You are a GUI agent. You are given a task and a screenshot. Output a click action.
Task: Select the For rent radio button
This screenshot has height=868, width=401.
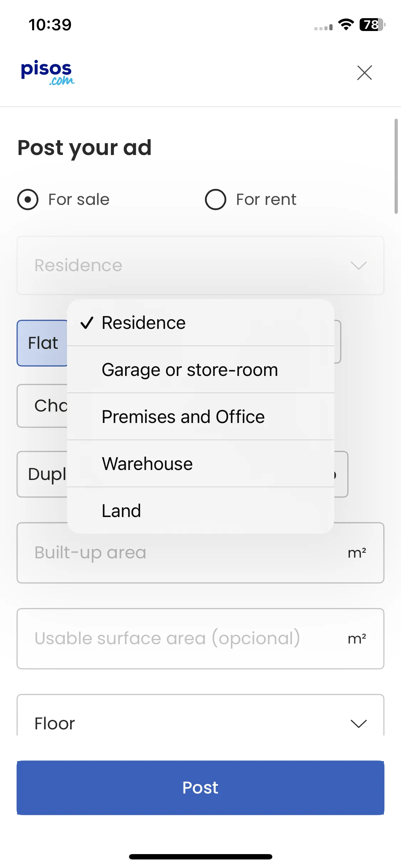click(215, 200)
